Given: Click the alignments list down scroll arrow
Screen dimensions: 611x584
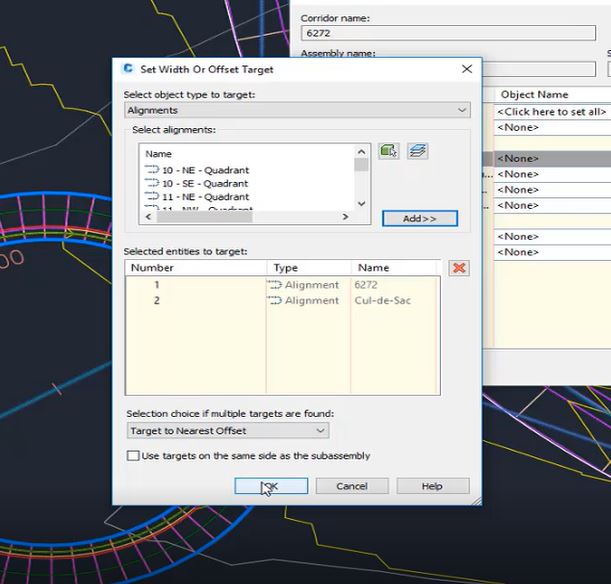Looking at the screenshot, I should pos(361,204).
